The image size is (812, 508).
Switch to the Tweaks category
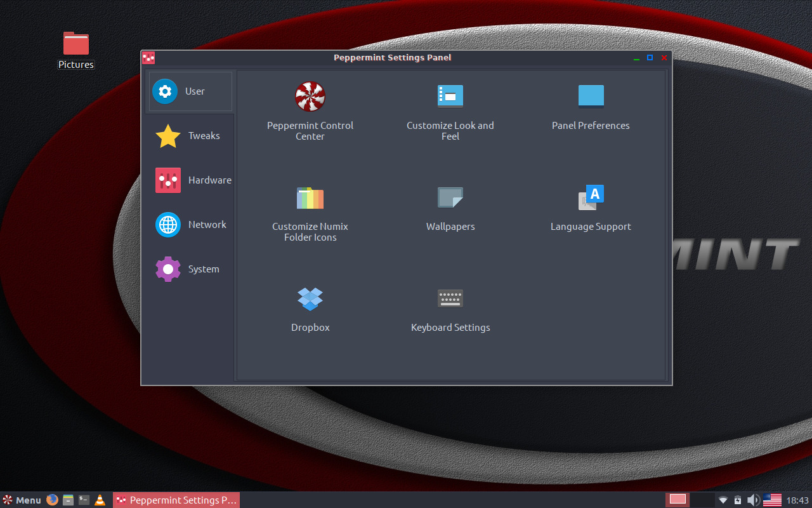coord(190,135)
